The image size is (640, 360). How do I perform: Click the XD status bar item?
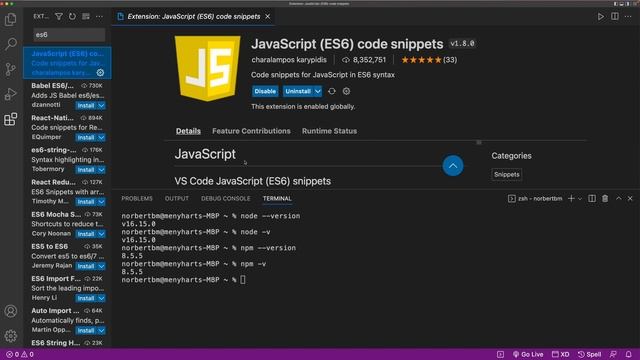(560, 354)
